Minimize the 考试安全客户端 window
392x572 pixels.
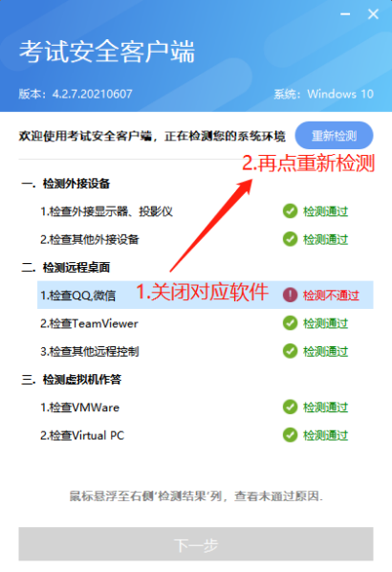pyautogui.click(x=345, y=14)
